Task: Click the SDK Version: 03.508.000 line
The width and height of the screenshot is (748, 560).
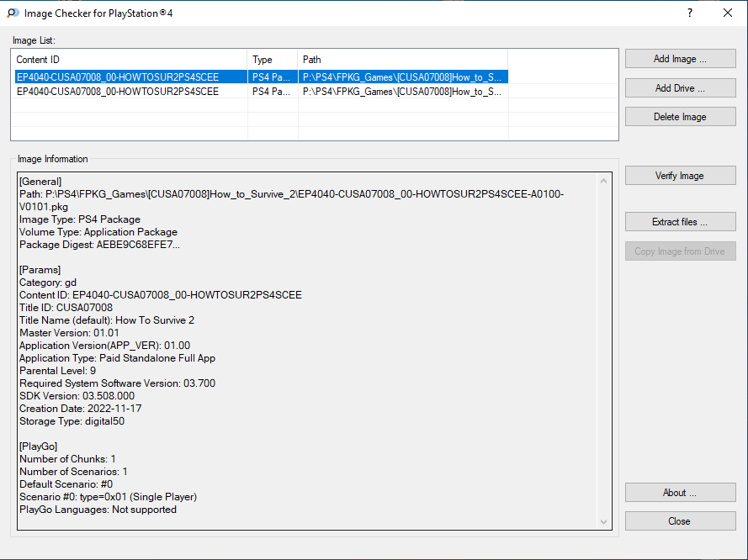Action: click(77, 396)
